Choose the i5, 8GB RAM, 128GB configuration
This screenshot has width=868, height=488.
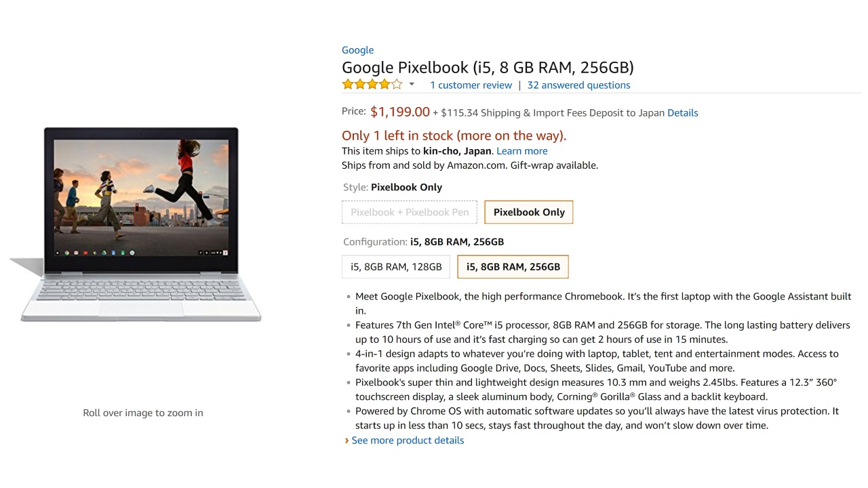[396, 267]
